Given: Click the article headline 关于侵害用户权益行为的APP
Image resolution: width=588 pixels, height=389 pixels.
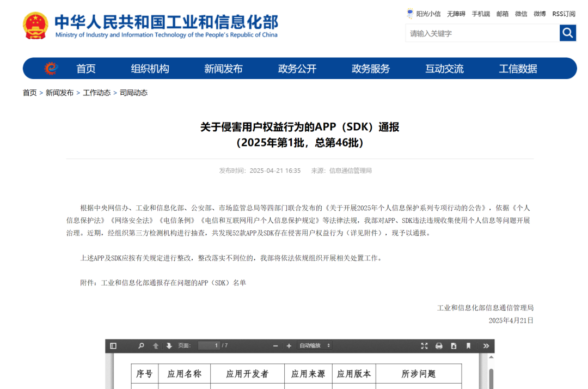Looking at the screenshot, I should pos(299,127).
